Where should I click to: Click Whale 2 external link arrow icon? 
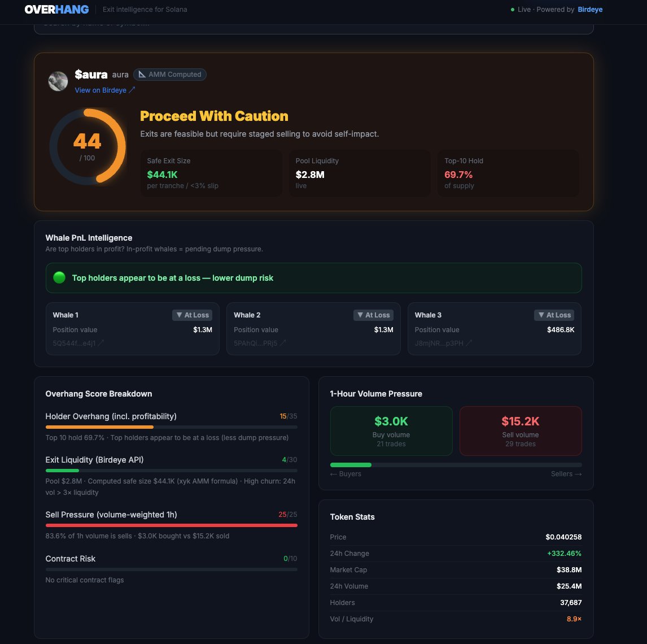pyautogui.click(x=283, y=343)
